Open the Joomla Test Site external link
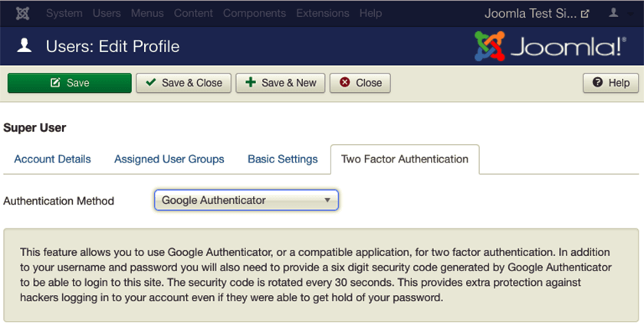The height and width of the screenshot is (328, 644). (x=537, y=13)
